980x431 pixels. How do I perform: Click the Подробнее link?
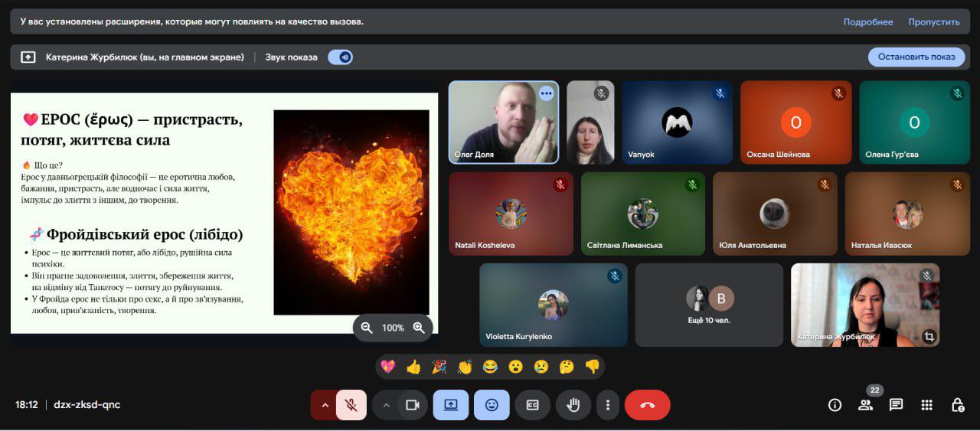(x=867, y=21)
